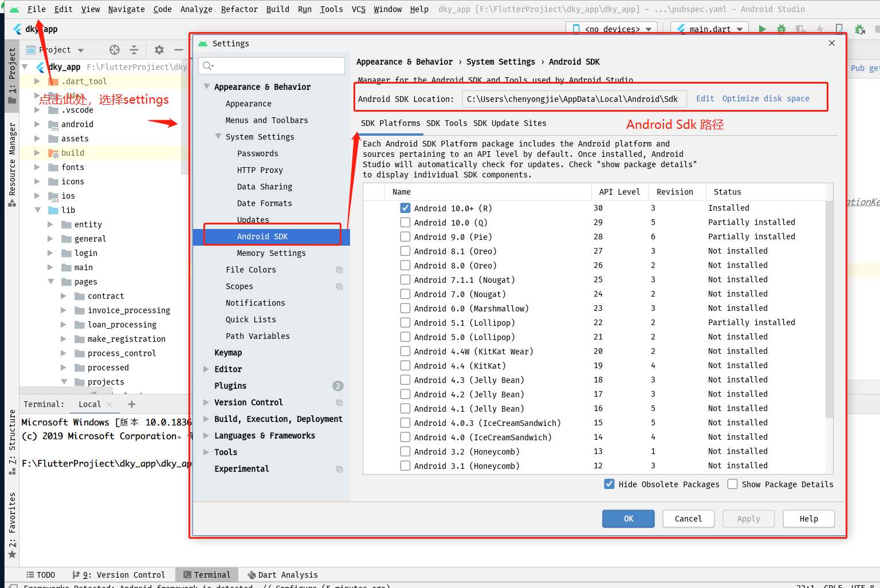Add a new terminal tab

tap(132, 404)
